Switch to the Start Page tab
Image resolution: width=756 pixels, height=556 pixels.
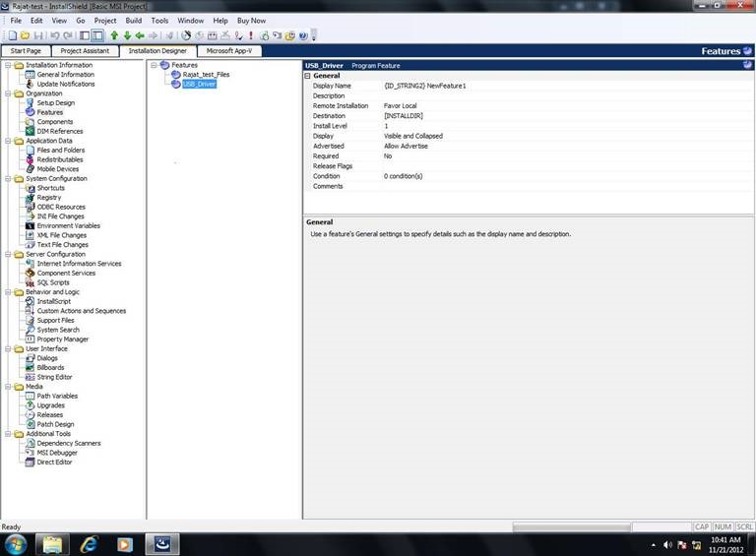tap(26, 50)
